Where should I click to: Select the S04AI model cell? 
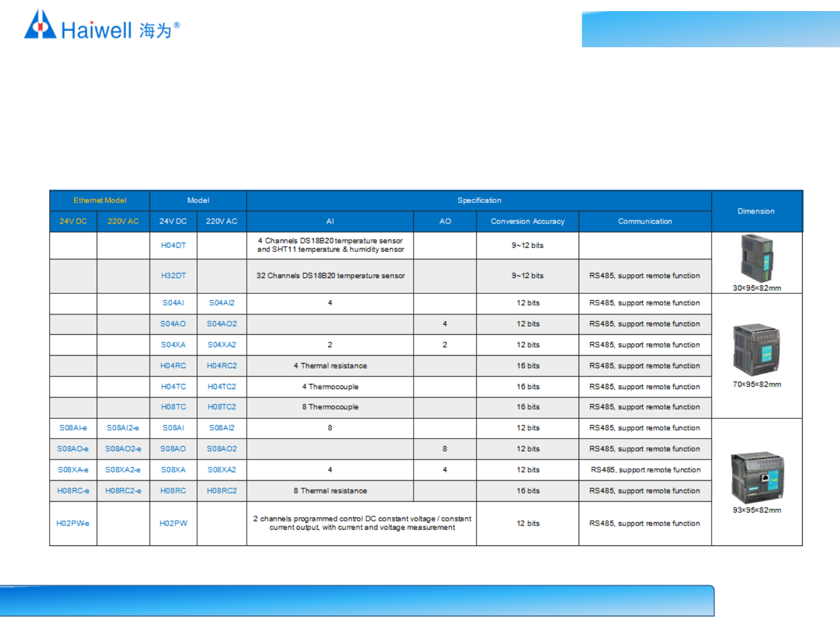click(x=173, y=303)
